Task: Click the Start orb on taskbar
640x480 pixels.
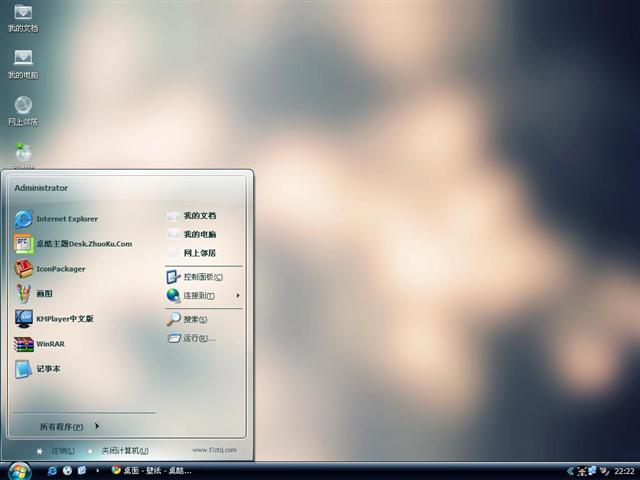Action: (18, 470)
